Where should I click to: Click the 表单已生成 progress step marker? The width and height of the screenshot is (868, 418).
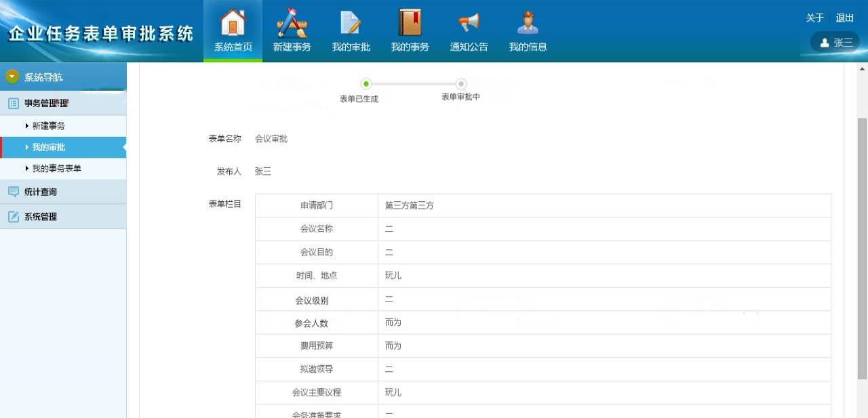click(x=366, y=84)
